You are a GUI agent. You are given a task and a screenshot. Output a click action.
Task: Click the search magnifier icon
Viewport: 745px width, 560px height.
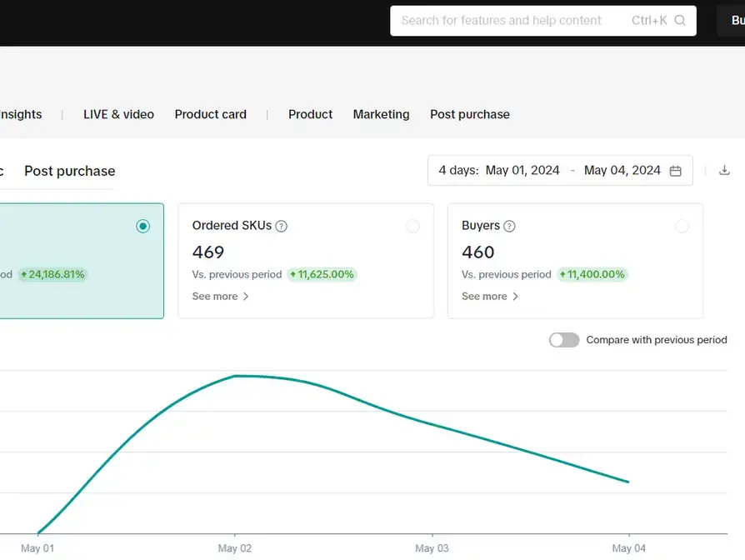click(x=680, y=21)
